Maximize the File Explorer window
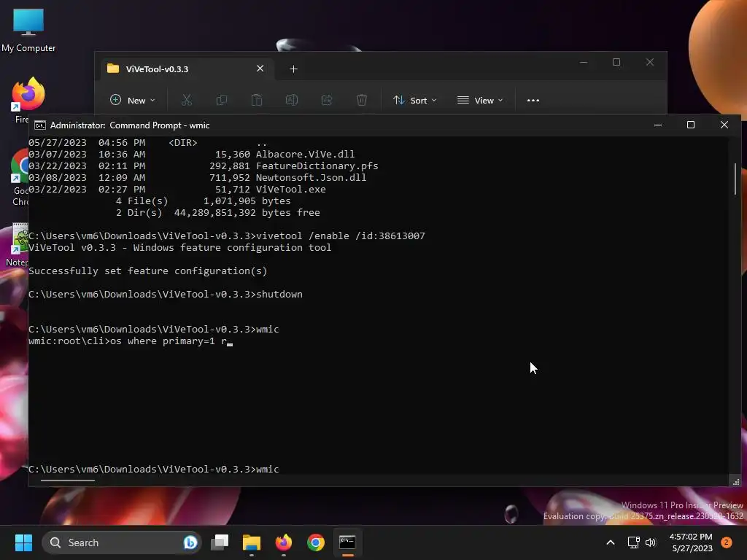The height and width of the screenshot is (560, 747). tap(616, 63)
